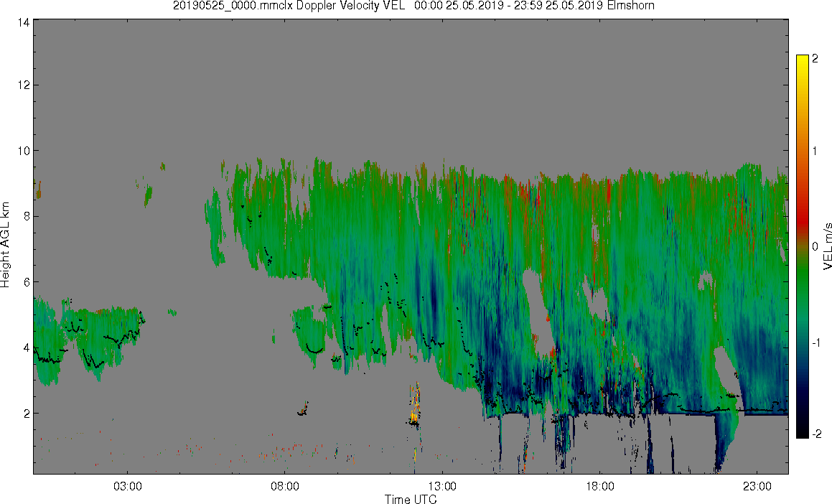Screen dimensions: 832x504
Task: Click the height axis label '14'
Action: click(24, 22)
